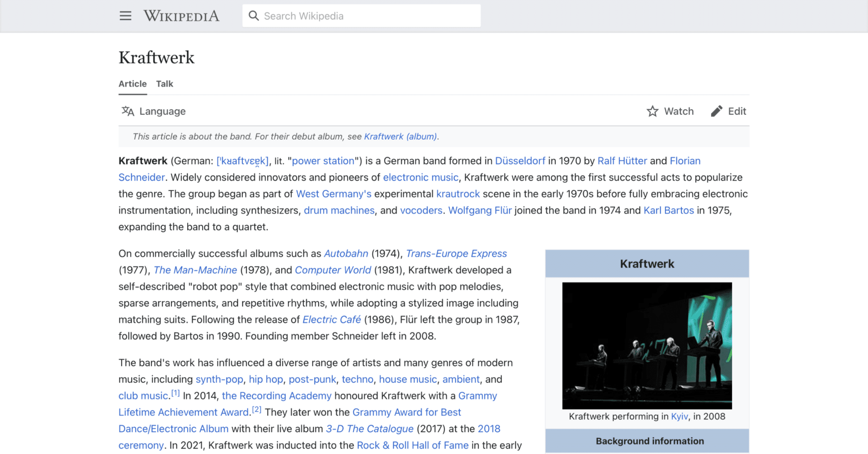868x454 pixels.
Task: Follow the drum machines link
Action: pos(339,211)
